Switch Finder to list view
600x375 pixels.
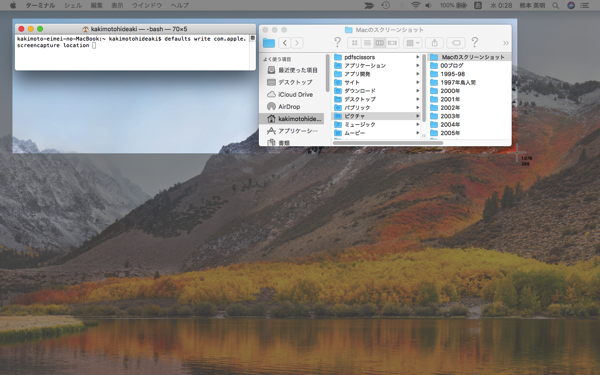pos(367,43)
